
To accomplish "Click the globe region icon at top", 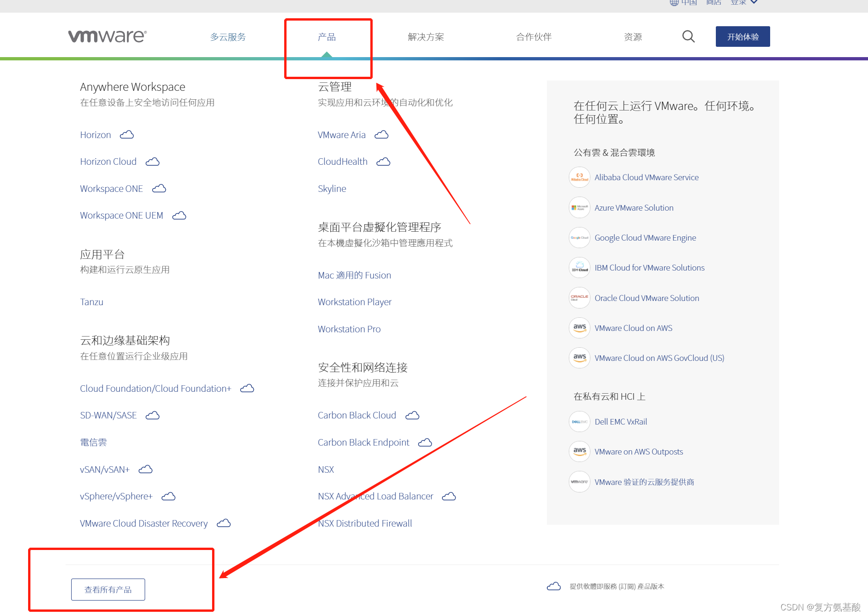I will point(674,2).
